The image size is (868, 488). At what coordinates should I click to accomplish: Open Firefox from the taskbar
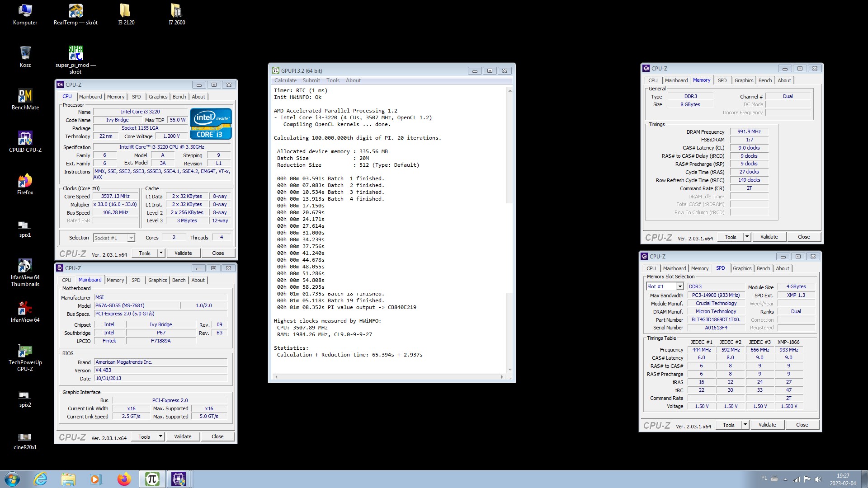[123, 479]
